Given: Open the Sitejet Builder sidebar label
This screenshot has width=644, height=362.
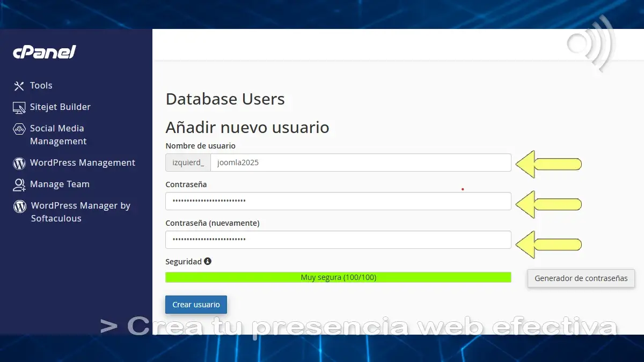Looking at the screenshot, I should (60, 107).
